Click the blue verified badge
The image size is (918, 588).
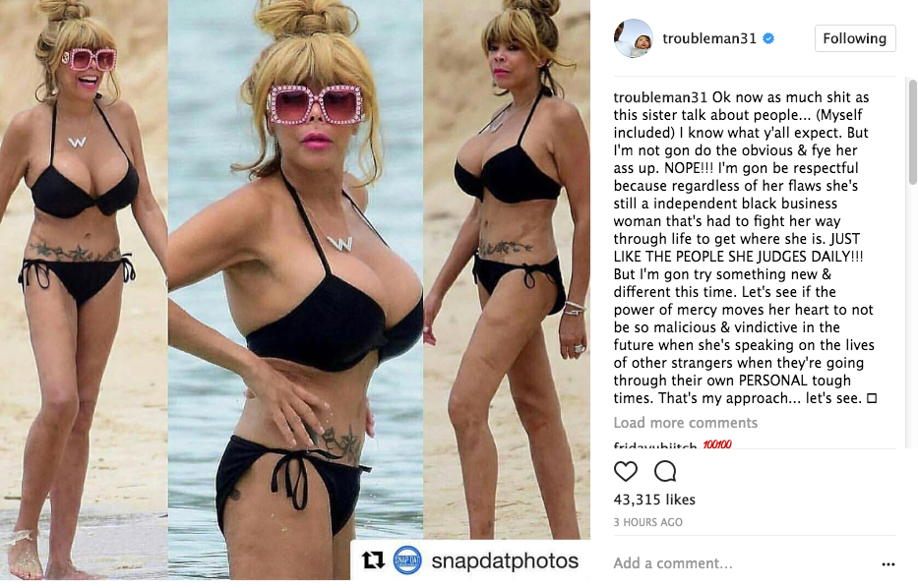point(768,38)
